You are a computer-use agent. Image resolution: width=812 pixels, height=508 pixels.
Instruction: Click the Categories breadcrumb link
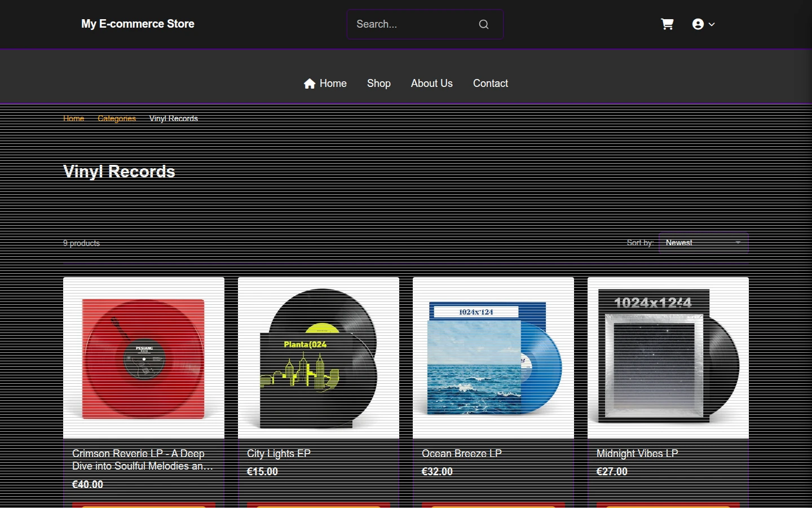(x=117, y=119)
